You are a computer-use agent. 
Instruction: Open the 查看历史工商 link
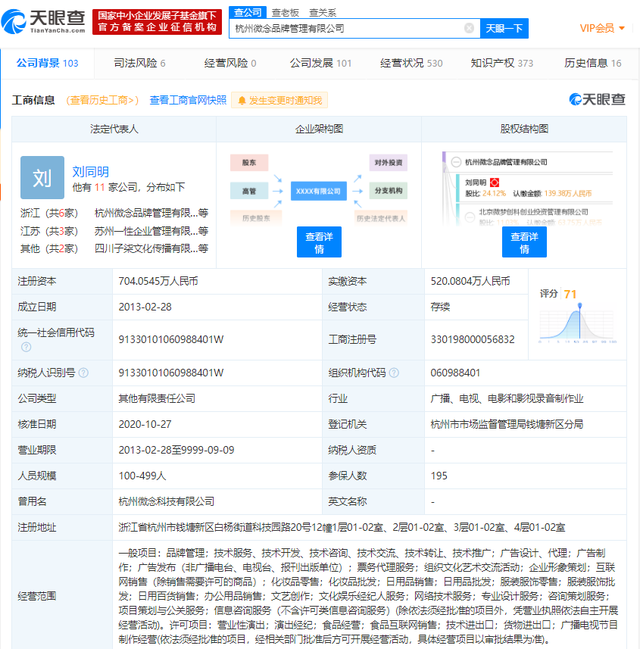coord(102,100)
